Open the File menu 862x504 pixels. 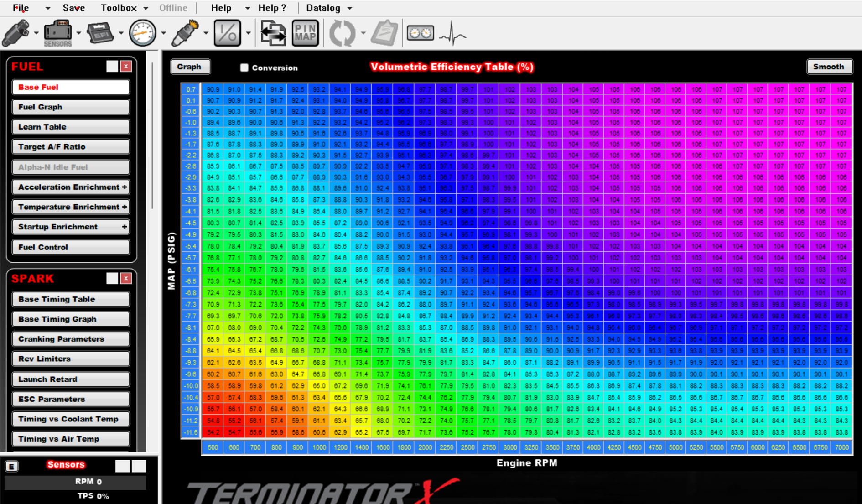tap(21, 8)
